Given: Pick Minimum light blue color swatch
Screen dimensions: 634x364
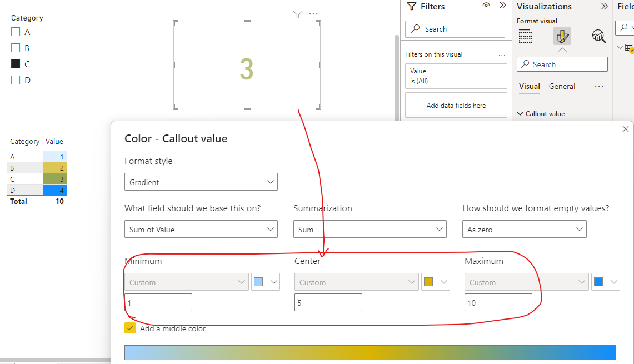Looking at the screenshot, I should click(266, 282).
